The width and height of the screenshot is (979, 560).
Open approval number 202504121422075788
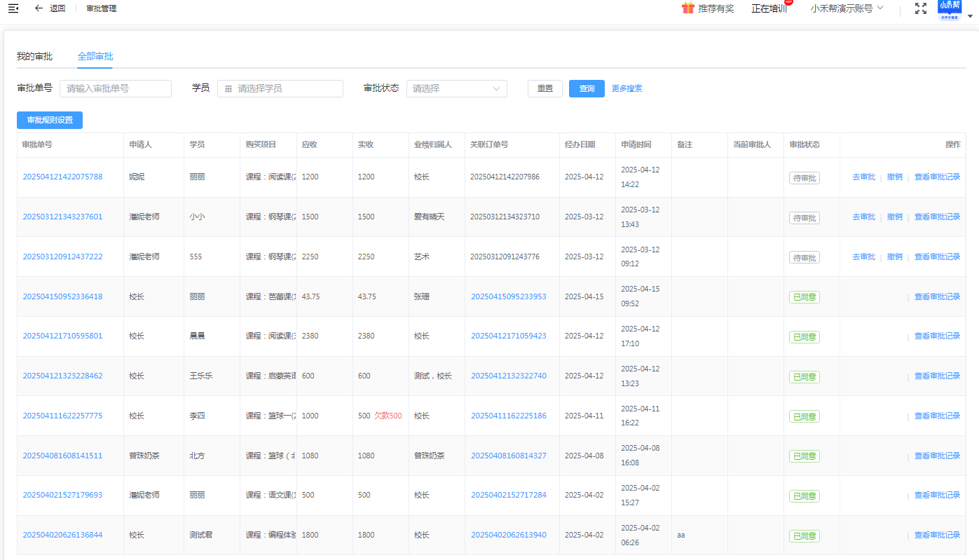click(x=62, y=177)
